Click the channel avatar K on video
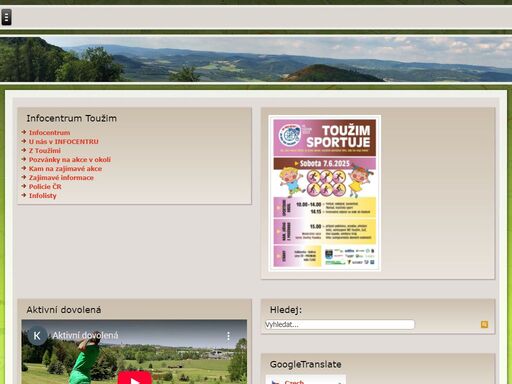 click(x=37, y=336)
